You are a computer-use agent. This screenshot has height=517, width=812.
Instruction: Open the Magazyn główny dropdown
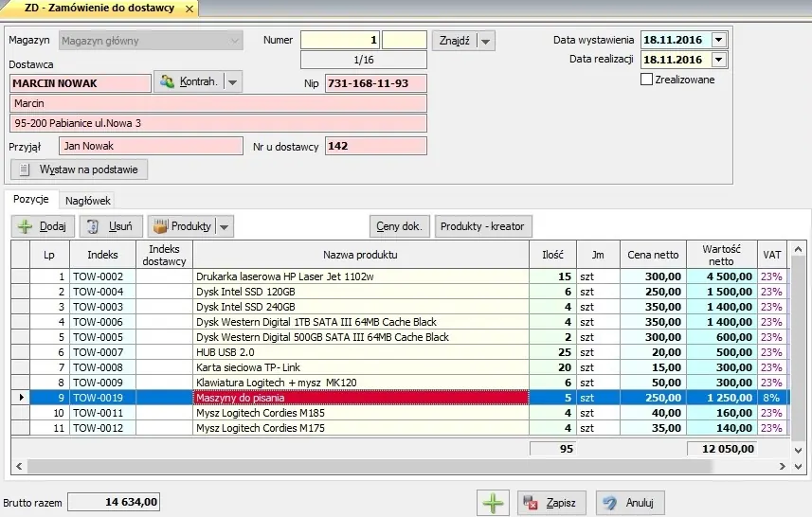(x=151, y=41)
